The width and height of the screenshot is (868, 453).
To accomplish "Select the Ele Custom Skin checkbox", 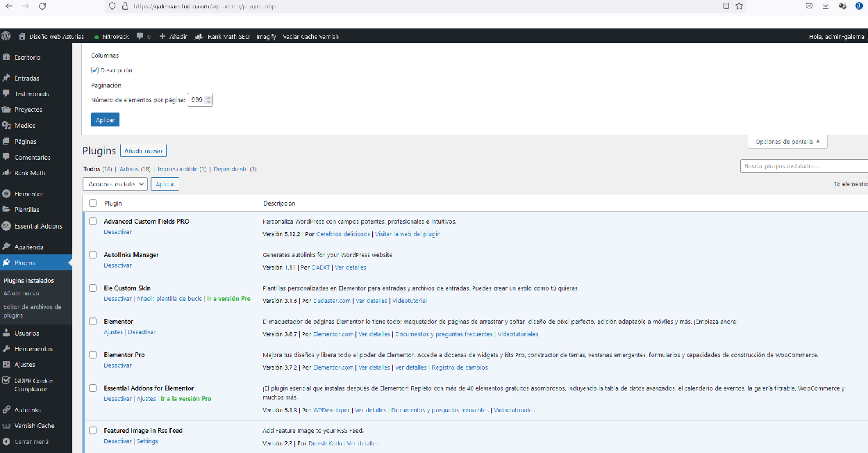I will click(93, 288).
